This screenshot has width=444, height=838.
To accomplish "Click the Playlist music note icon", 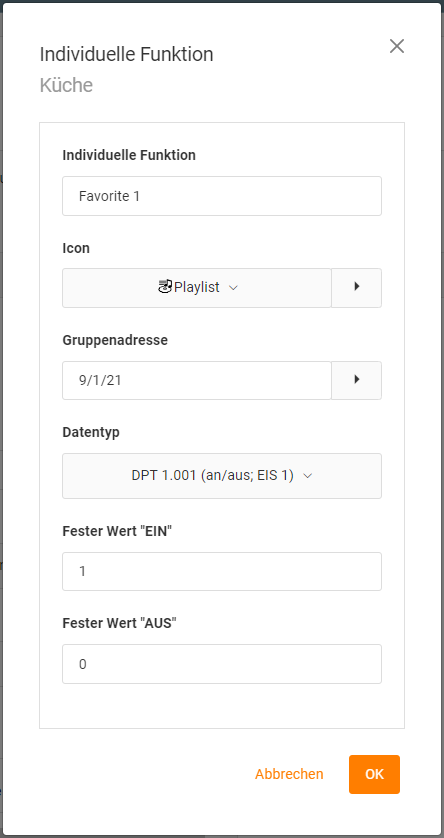I will pyautogui.click(x=164, y=288).
